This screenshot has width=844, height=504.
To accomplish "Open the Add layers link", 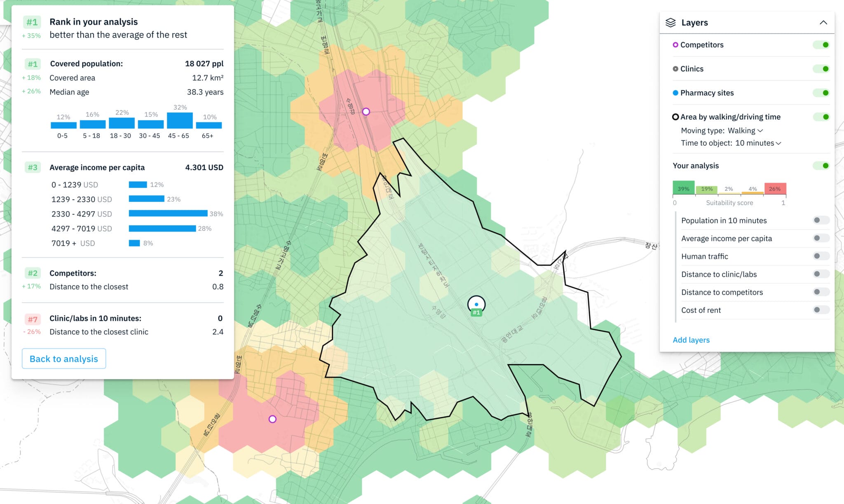I will point(691,340).
